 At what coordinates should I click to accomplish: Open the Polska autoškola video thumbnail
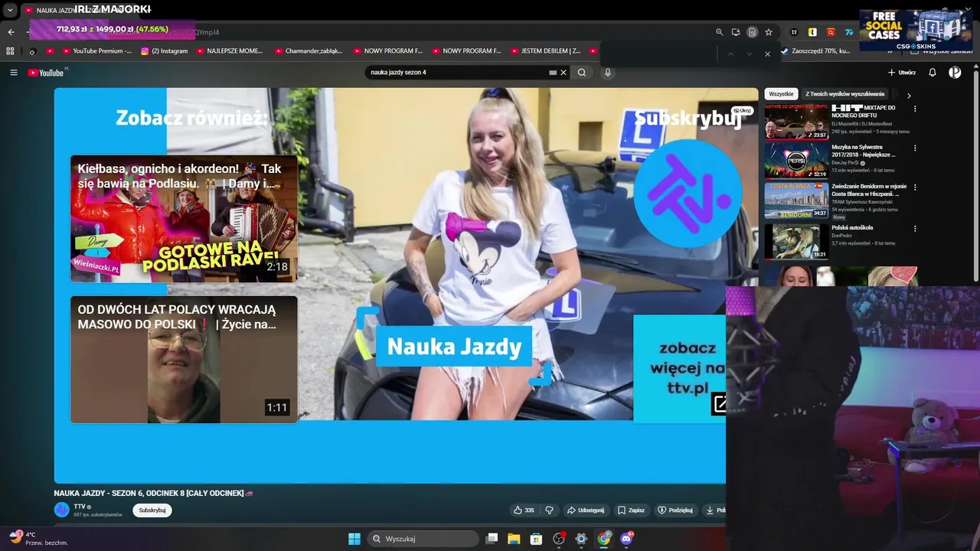coord(796,241)
